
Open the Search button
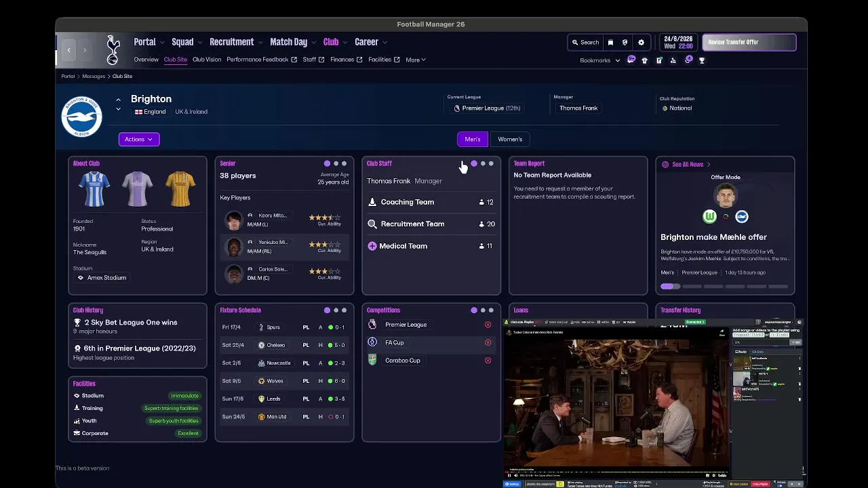(585, 42)
